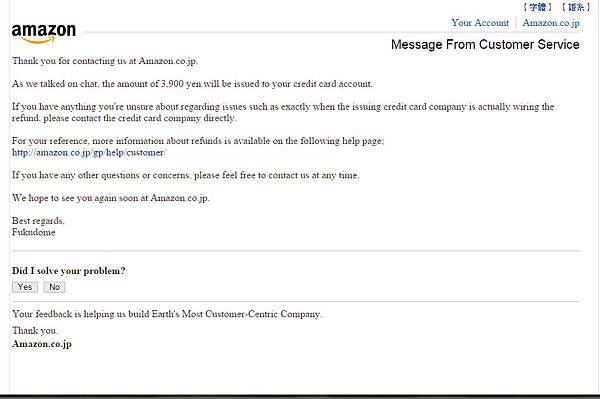Click the Message From Customer Service heading
The width and height of the screenshot is (600, 399).
click(x=485, y=44)
